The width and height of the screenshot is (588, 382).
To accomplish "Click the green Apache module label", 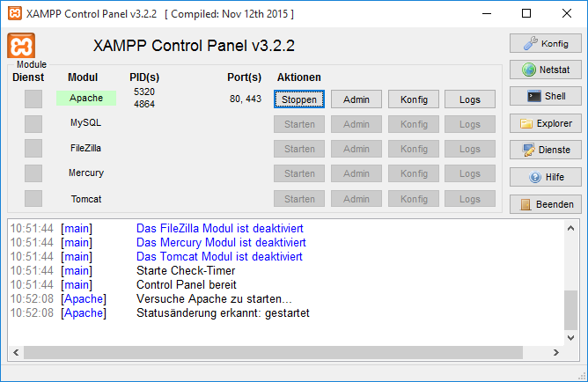I will (86, 99).
